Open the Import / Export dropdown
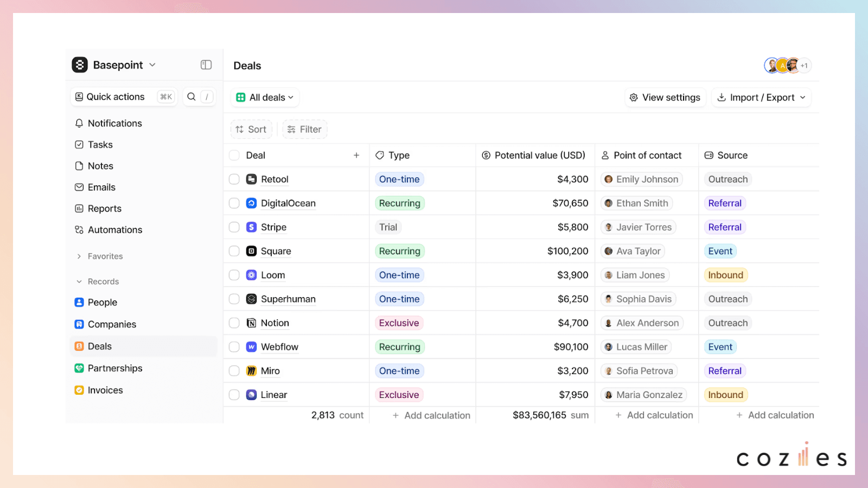This screenshot has height=488, width=868. pos(761,98)
